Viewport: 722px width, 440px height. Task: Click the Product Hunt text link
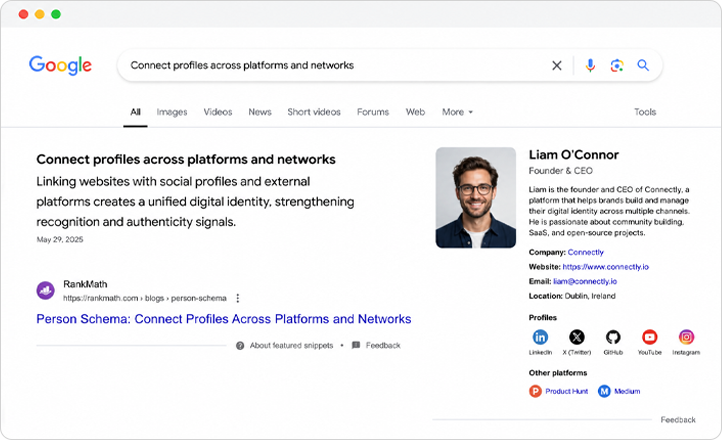[x=566, y=391]
